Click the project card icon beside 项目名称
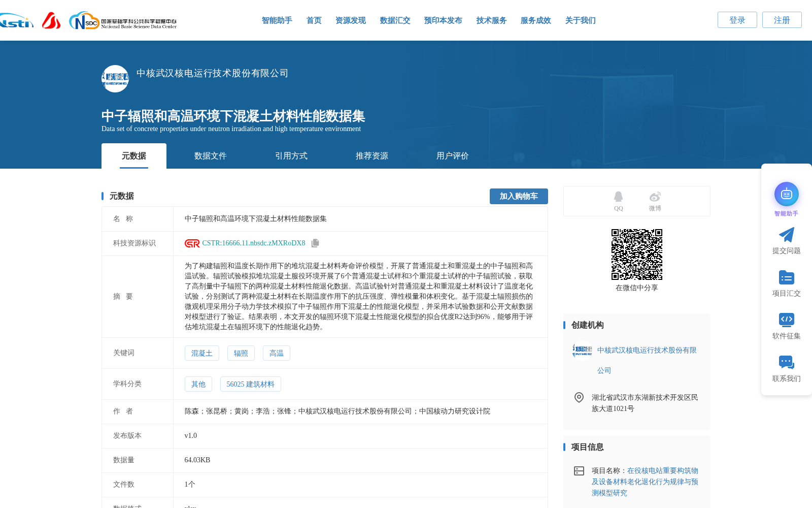 (x=579, y=471)
